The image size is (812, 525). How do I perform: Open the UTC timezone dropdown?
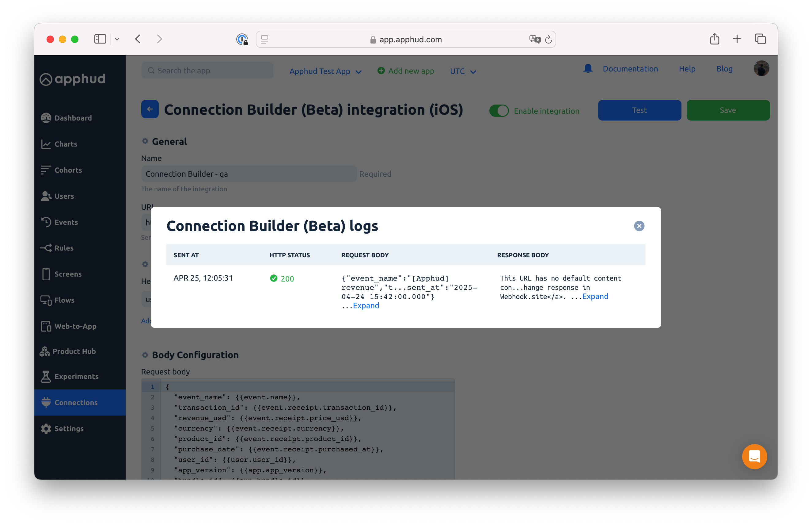tap(463, 71)
